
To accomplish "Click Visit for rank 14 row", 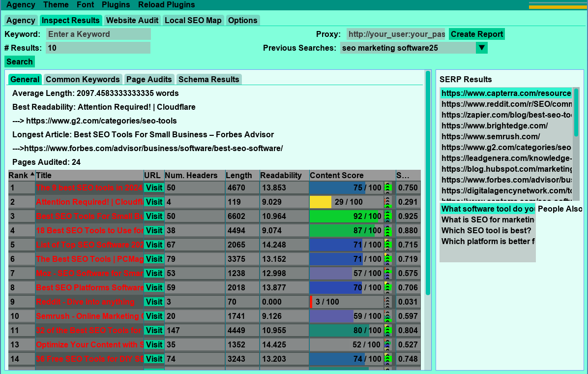I will point(154,359).
